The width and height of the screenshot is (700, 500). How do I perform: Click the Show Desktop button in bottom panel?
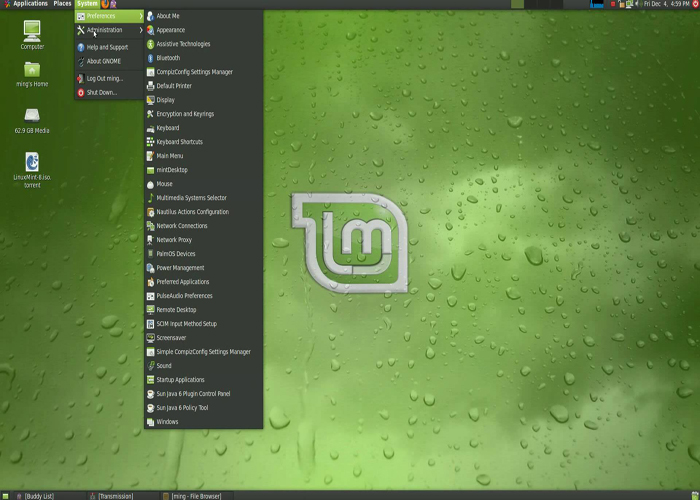5,496
